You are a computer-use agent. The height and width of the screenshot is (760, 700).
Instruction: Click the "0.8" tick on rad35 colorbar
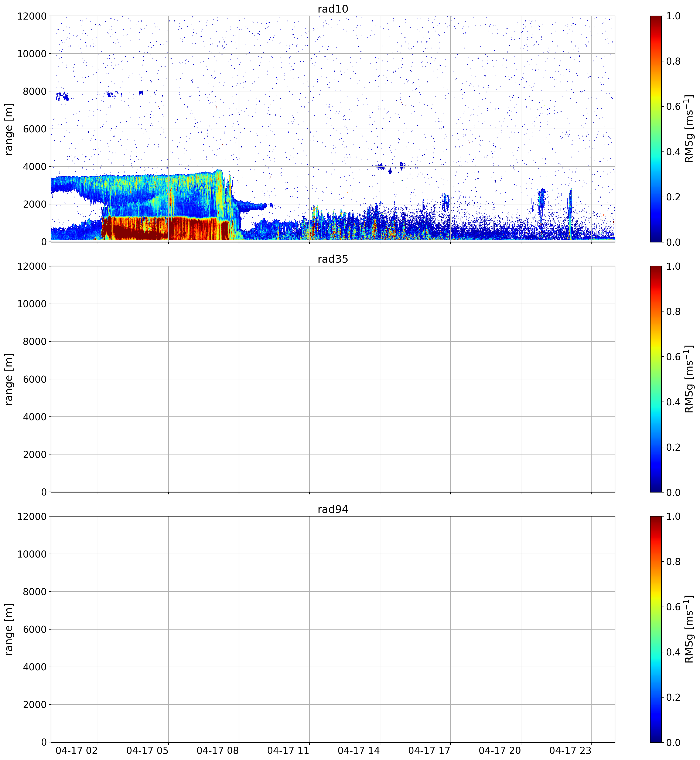click(x=673, y=311)
